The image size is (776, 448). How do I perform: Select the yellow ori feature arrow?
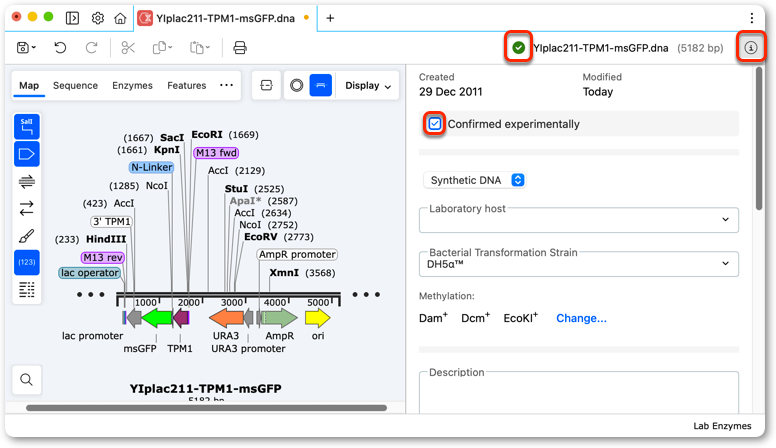(x=317, y=318)
